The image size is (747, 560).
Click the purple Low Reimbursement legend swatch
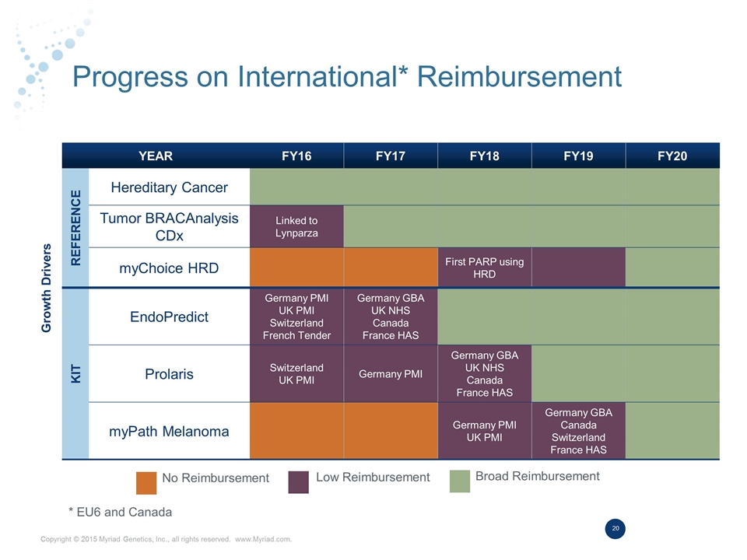299,481
